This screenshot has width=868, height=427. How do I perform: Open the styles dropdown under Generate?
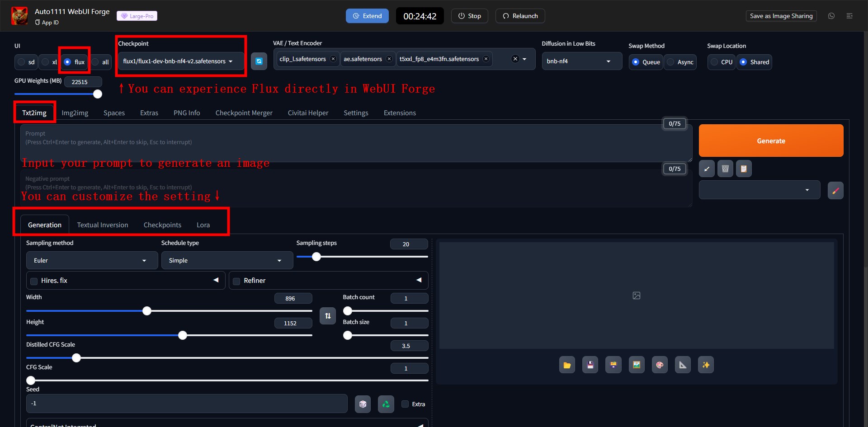759,190
